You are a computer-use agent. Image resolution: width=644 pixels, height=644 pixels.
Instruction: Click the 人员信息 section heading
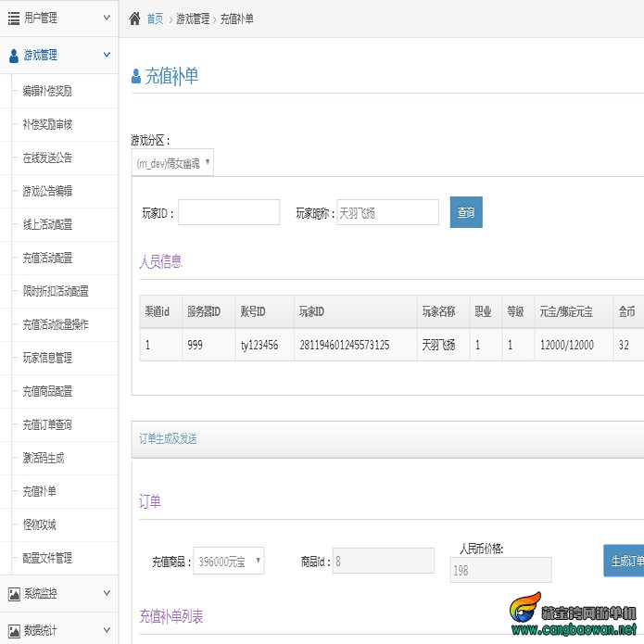pyautogui.click(x=160, y=261)
